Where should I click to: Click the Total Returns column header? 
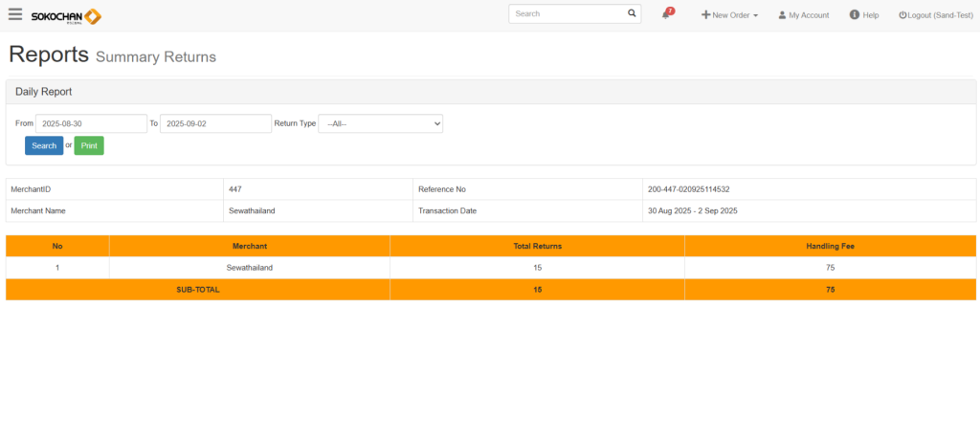tap(537, 246)
